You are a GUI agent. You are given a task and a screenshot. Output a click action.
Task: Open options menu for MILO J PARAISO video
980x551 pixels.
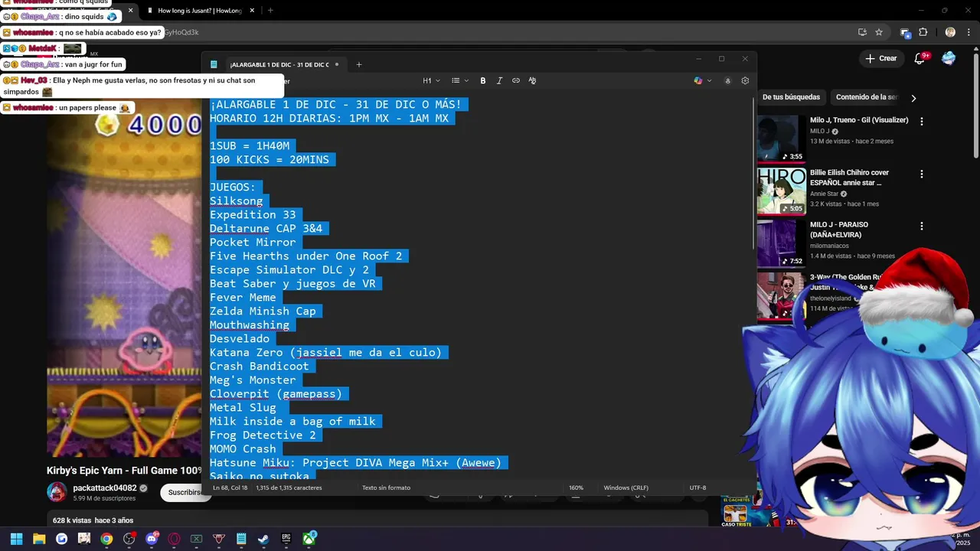pos(922,226)
